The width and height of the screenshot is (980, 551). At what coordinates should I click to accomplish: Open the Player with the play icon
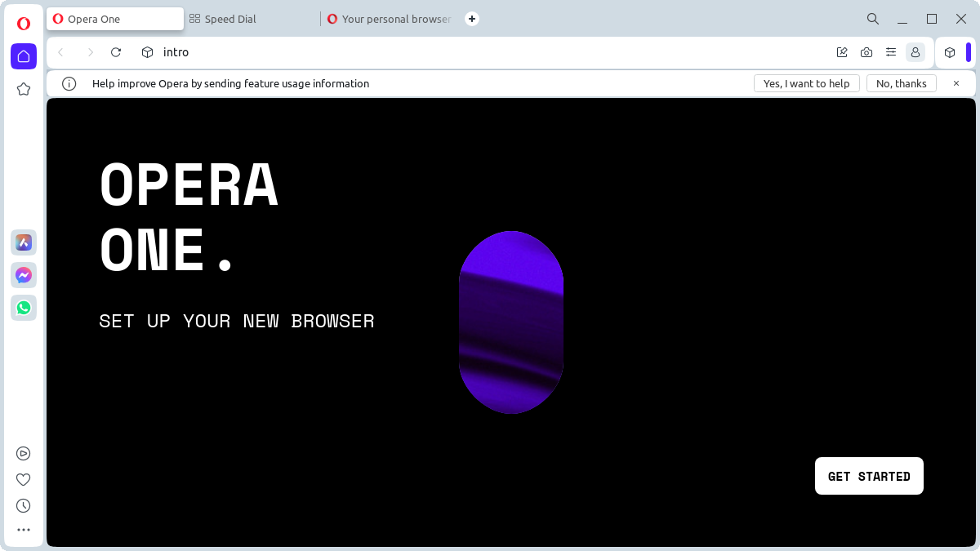point(23,453)
